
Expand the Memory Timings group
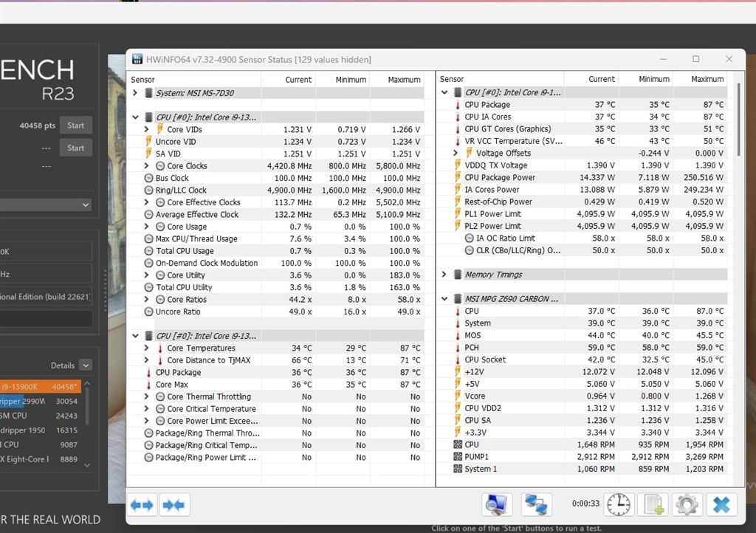tap(444, 274)
